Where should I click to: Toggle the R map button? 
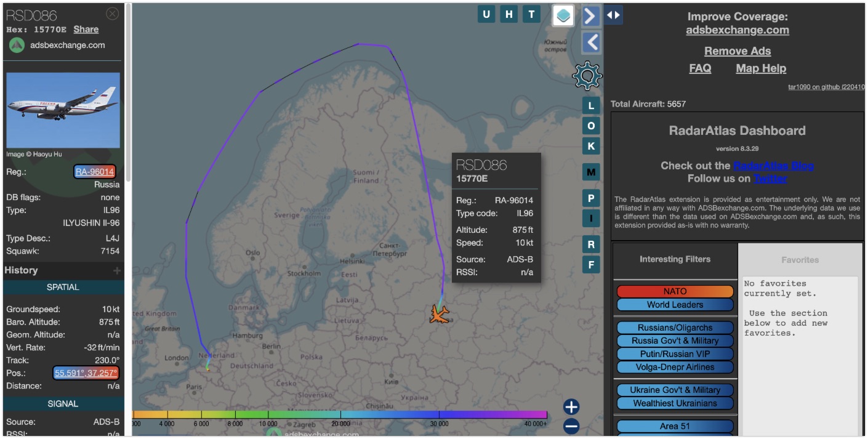point(591,244)
